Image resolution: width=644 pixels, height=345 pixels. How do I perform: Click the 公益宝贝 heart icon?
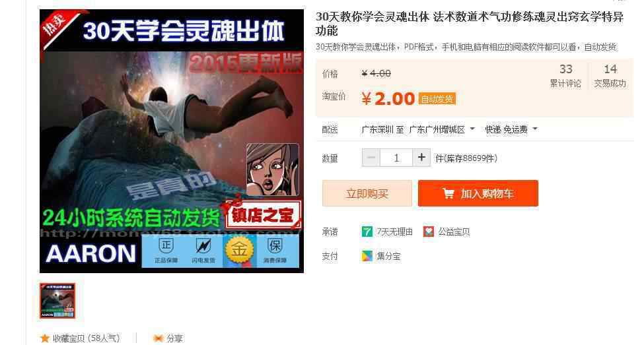pyautogui.click(x=429, y=232)
